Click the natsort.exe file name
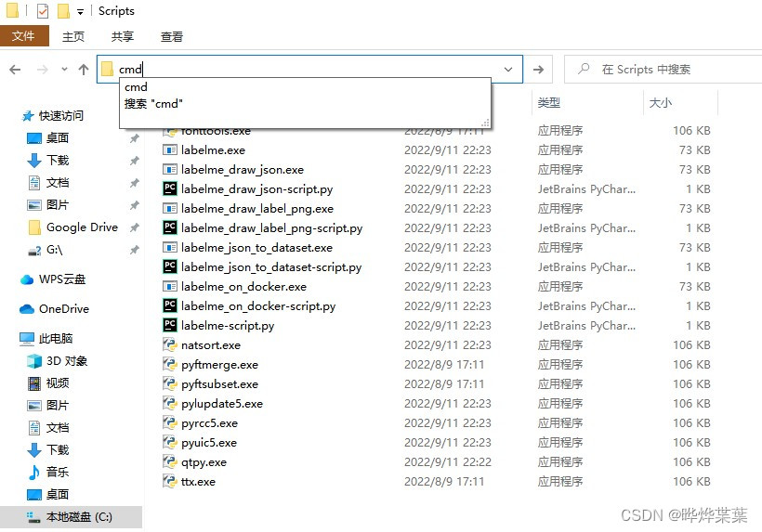The height and width of the screenshot is (532, 762). 211,345
